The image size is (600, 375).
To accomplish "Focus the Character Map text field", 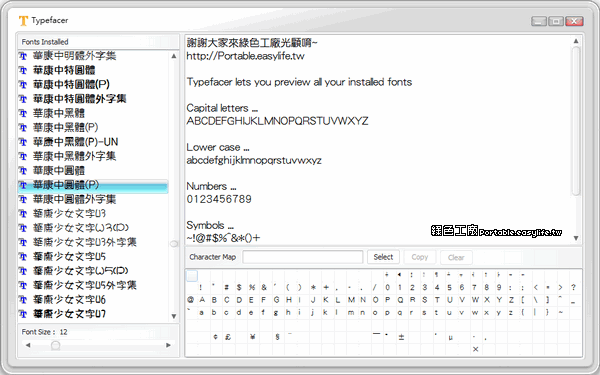I will click(x=303, y=257).
